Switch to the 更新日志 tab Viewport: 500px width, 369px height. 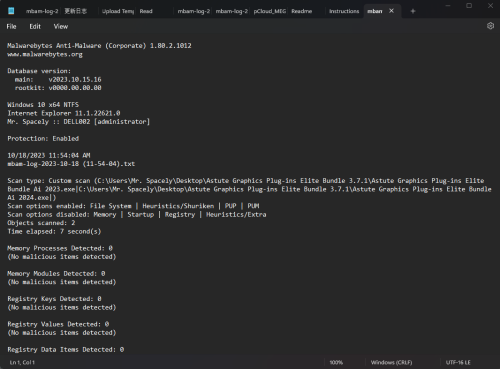(76, 11)
